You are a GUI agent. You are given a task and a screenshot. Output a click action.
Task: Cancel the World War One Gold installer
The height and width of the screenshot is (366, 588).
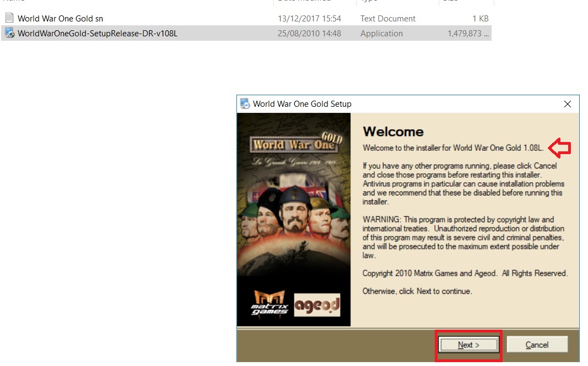coord(537,345)
